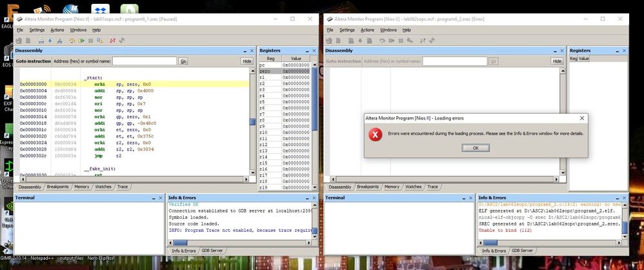Click Disassembly vertical scrollbar thumb, left window
This screenshot has width=644, height=270.
252,121
